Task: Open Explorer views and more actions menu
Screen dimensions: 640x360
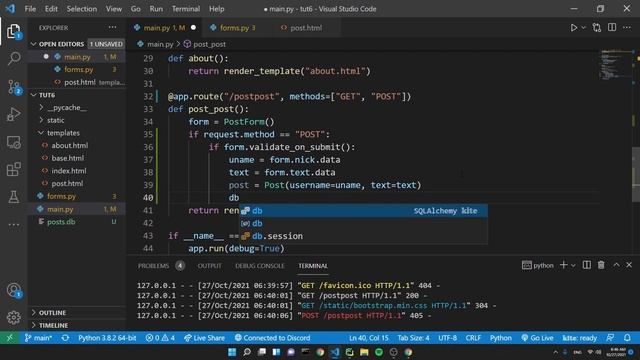Action: (x=112, y=27)
